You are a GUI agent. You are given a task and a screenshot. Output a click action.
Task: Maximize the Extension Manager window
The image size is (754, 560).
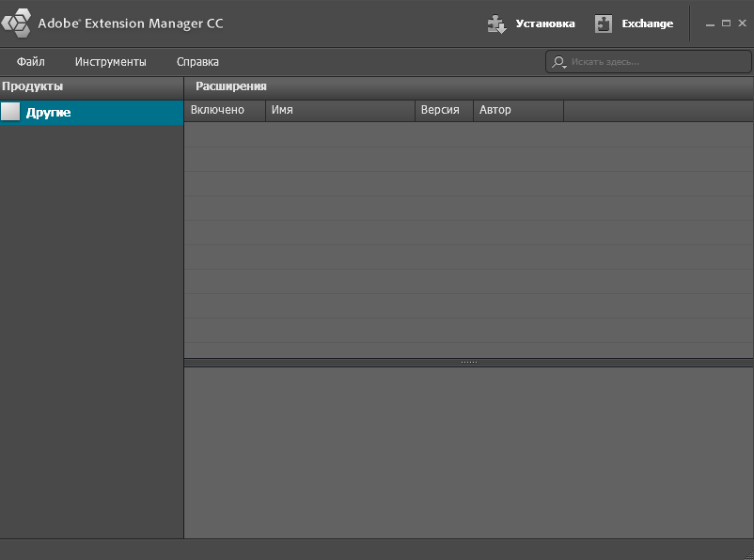pyautogui.click(x=726, y=23)
